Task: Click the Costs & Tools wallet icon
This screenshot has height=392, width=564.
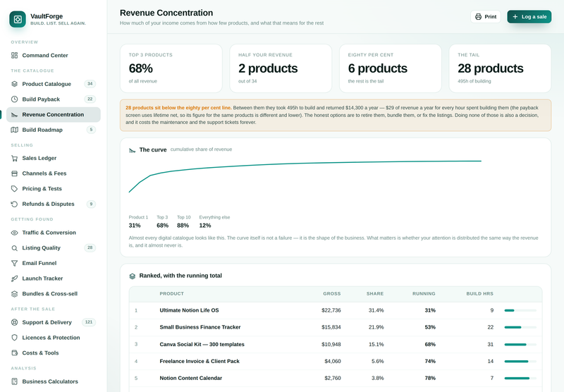Action: pyautogui.click(x=14, y=353)
